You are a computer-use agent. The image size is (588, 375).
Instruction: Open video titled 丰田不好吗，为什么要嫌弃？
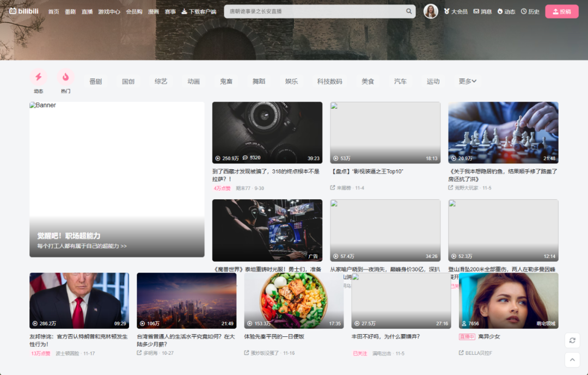[x=385, y=336]
